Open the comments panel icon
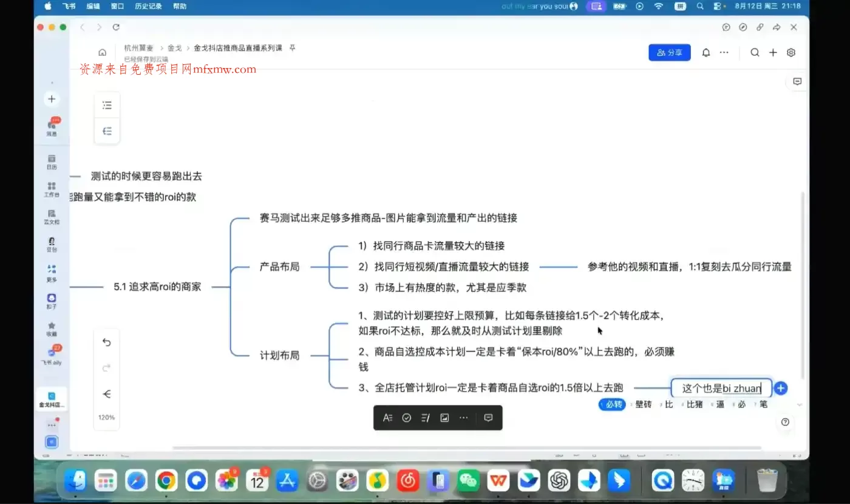 point(798,81)
